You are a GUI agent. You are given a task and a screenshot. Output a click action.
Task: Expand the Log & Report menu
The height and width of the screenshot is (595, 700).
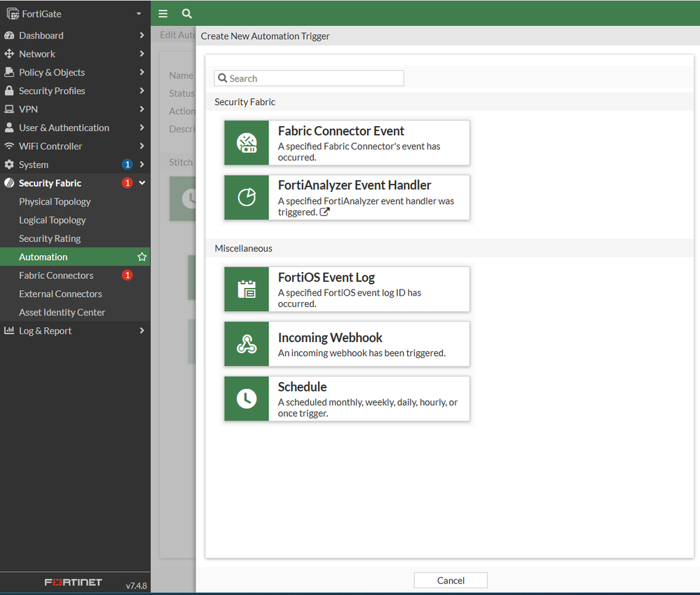pos(46,331)
